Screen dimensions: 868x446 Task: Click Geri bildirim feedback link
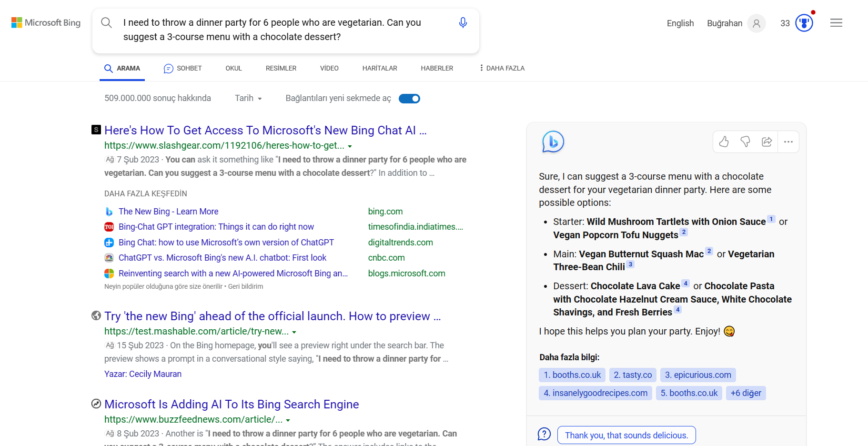[245, 286]
